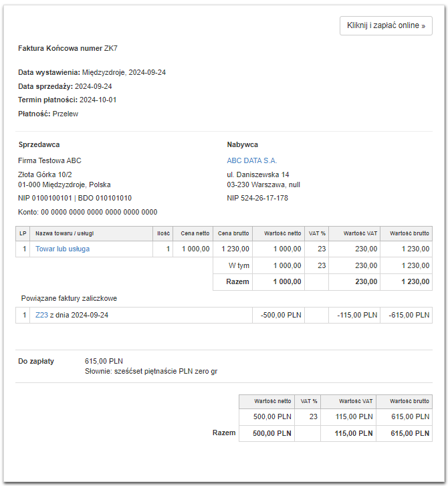Select the Sprzedawca section heading
The image size is (448, 486).
click(x=39, y=144)
